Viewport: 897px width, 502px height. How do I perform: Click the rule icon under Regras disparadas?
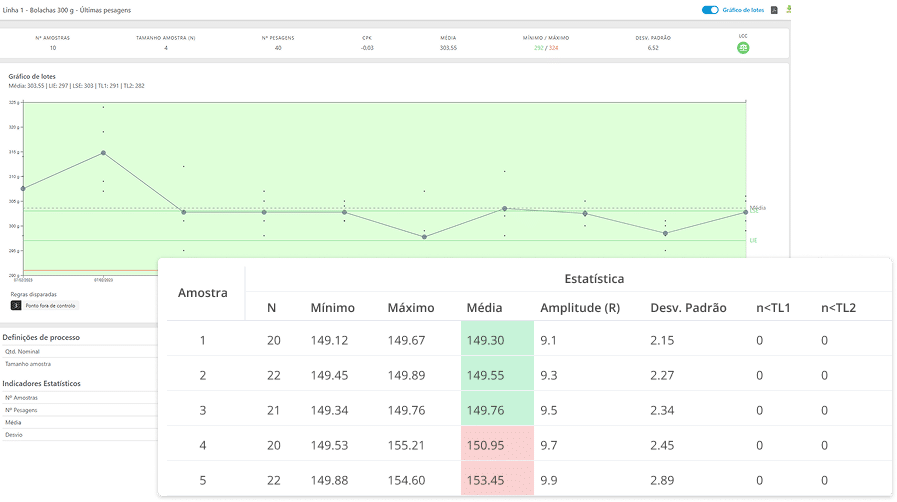coord(16,305)
